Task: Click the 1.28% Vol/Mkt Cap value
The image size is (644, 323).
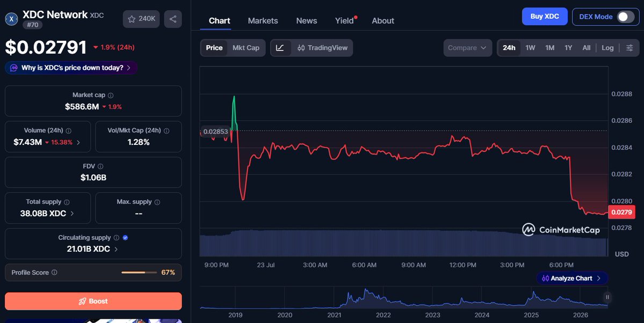Action: (x=139, y=142)
